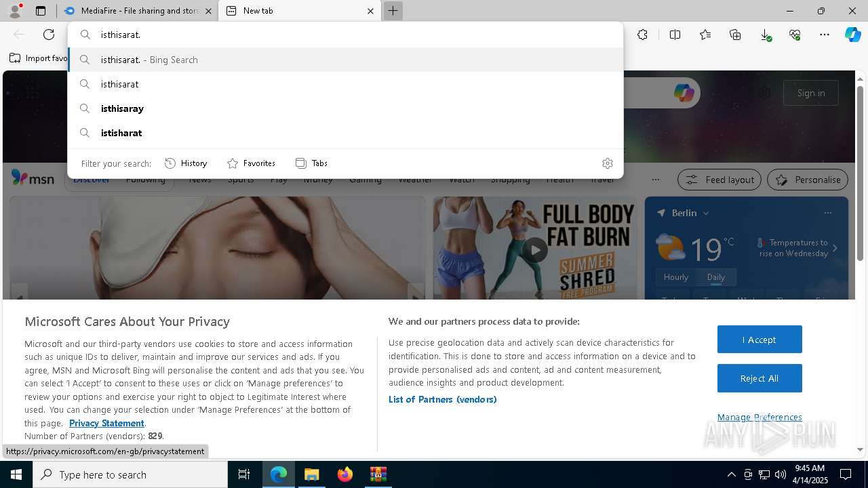Play the Full Body Fat Burn video
This screenshot has height=488, width=868.
point(535,249)
